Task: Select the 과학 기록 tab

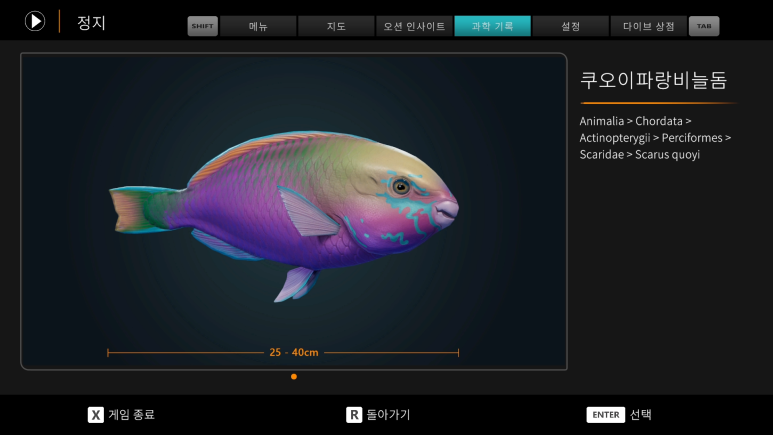Action: click(x=492, y=26)
